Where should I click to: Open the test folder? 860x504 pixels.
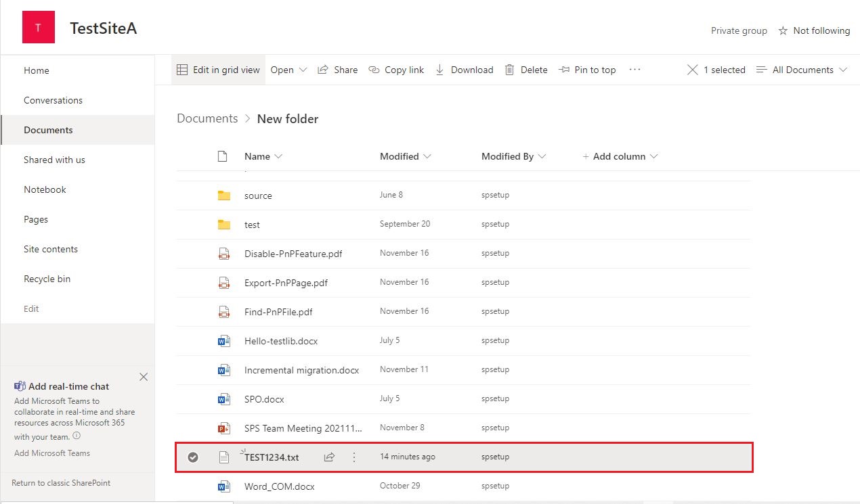tap(252, 225)
